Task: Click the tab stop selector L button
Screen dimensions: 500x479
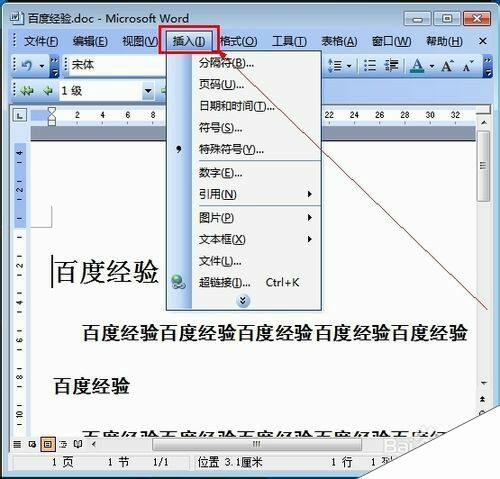Action: (x=19, y=116)
